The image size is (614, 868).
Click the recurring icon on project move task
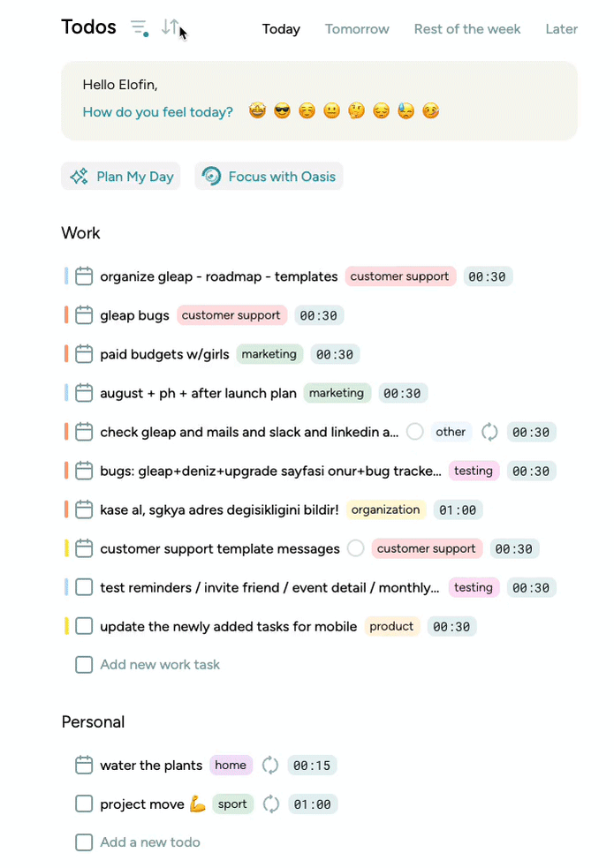[270, 804]
